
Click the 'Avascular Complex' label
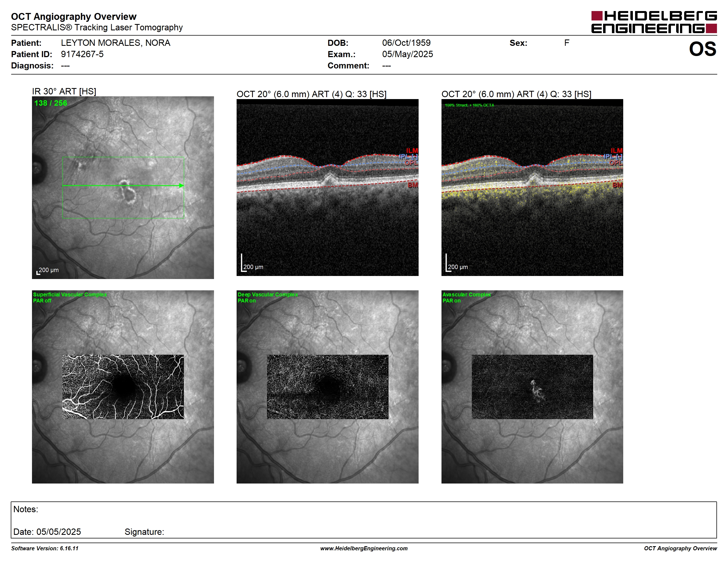click(x=466, y=294)
